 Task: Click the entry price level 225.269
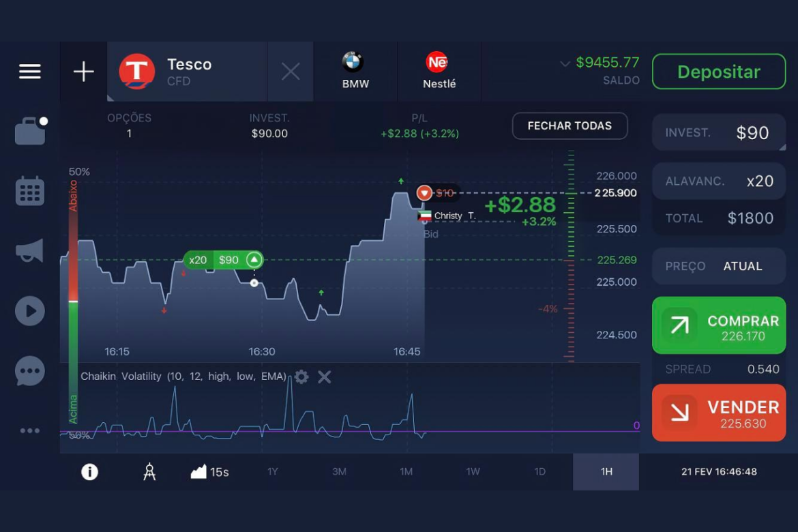tap(617, 260)
